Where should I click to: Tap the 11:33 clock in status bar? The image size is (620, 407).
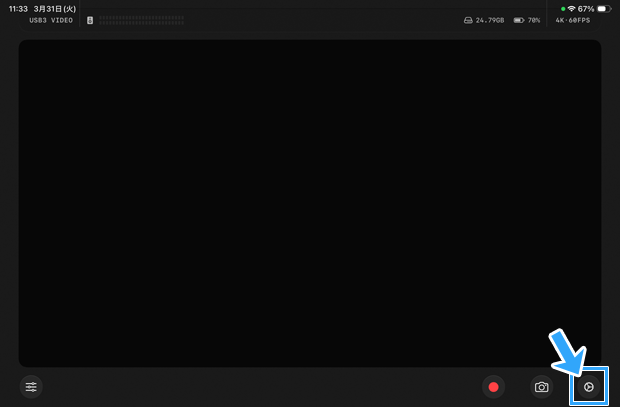[18, 8]
